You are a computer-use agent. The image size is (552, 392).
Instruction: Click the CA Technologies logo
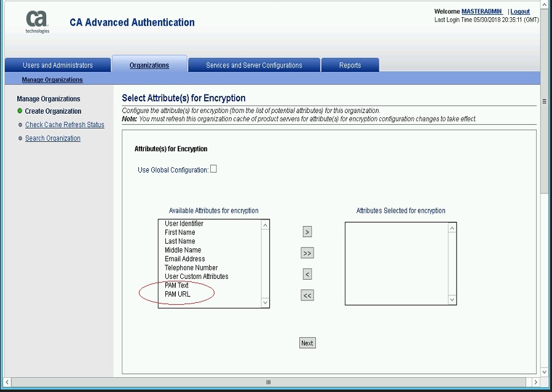[37, 22]
